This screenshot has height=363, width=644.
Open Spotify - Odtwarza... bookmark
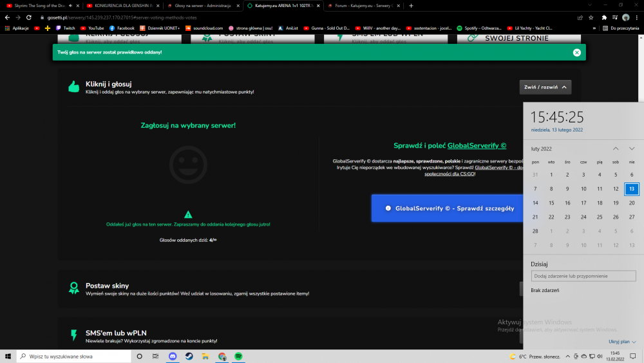coord(479,28)
